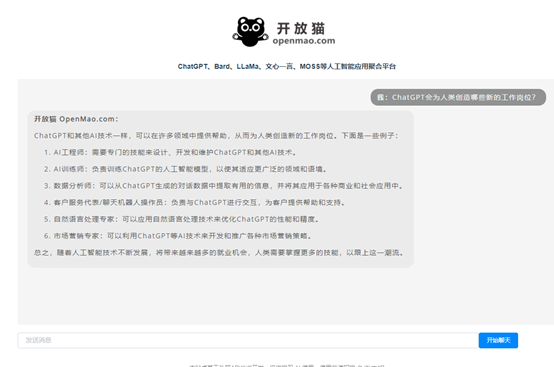554x367 pixels.
Task: Click the 开始聊天 send button
Action: click(498, 340)
